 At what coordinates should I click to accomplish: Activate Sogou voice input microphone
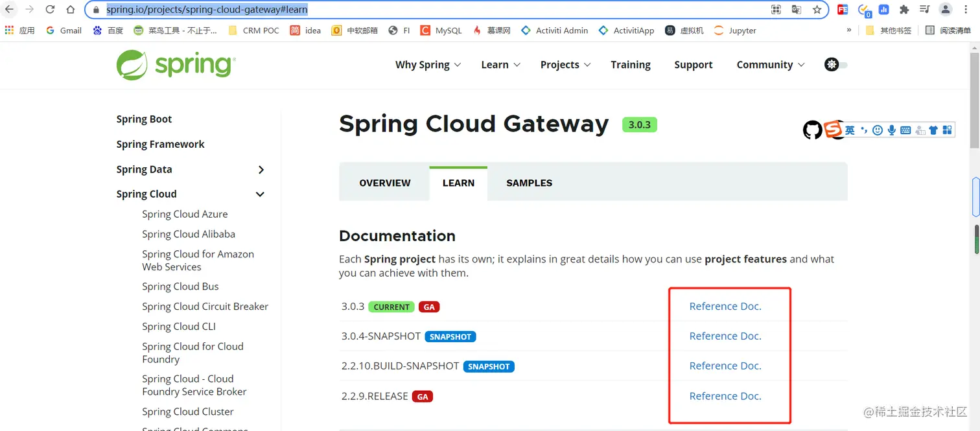pos(892,130)
